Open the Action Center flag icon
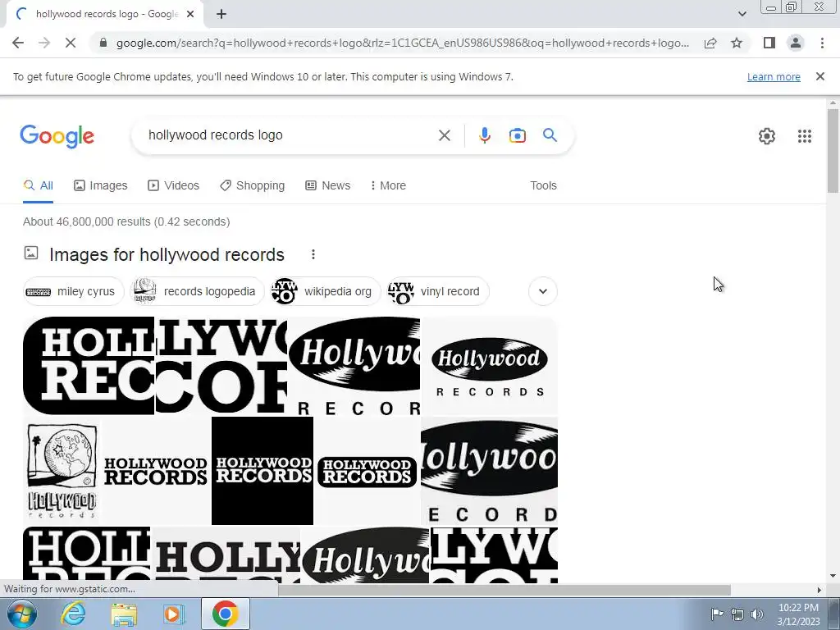This screenshot has width=840, height=630. (x=717, y=614)
